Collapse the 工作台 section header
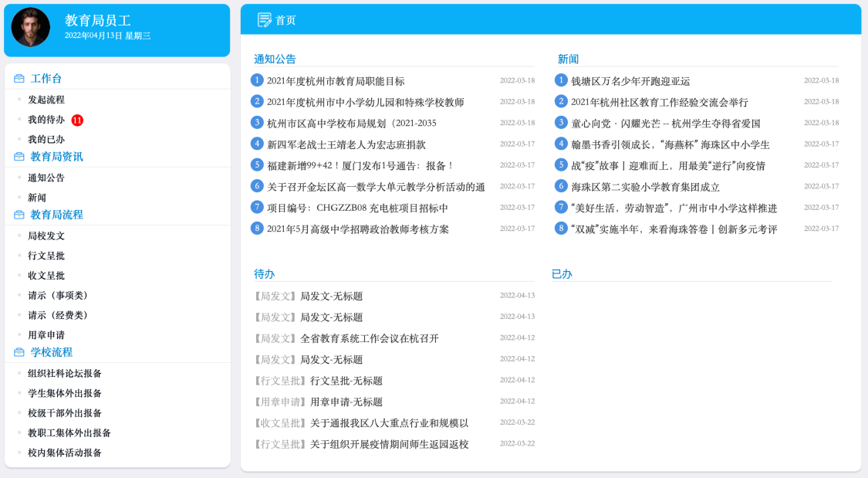This screenshot has width=868, height=478. click(46, 79)
